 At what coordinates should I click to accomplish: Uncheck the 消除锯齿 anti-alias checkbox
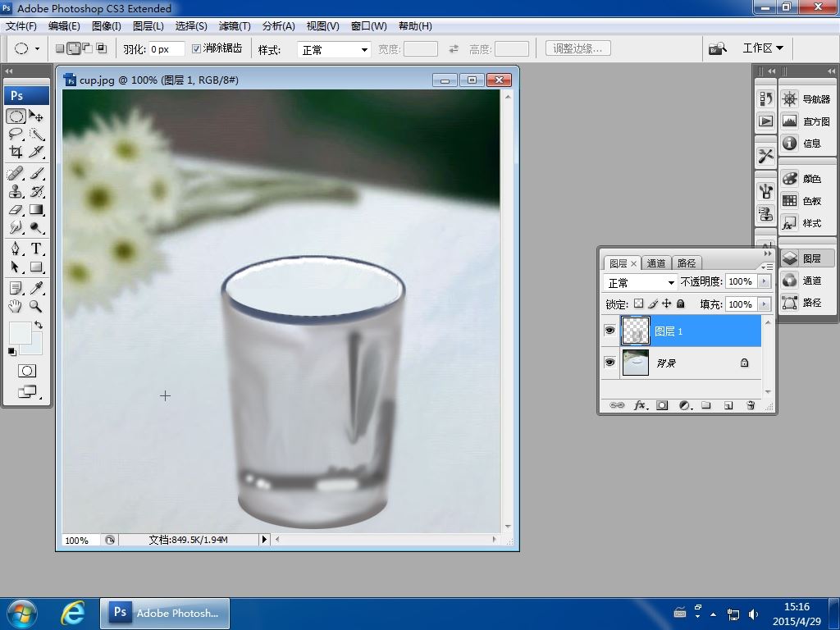coord(197,48)
